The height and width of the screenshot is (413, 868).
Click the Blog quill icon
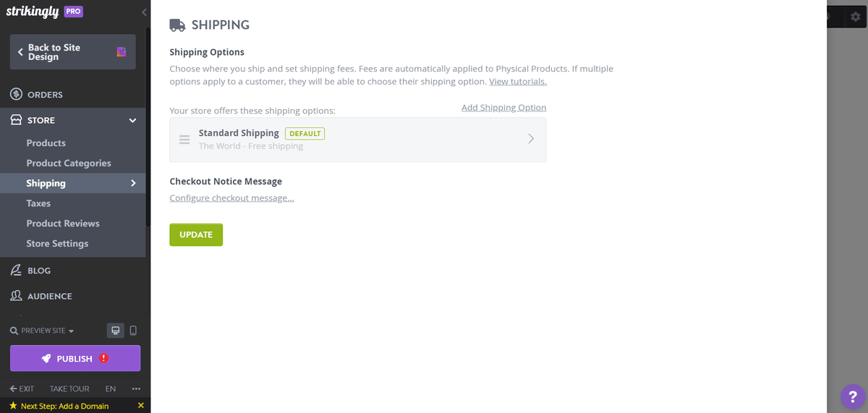(x=16, y=271)
